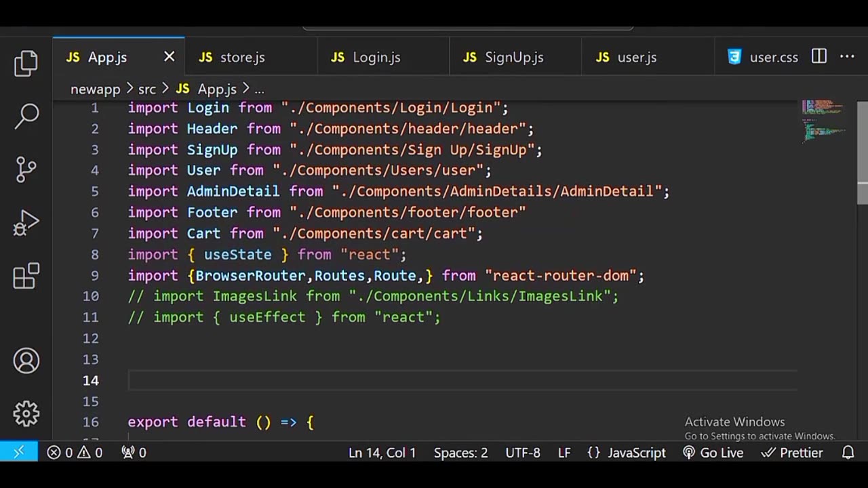Click the newapp breadcrumb folder

click(x=95, y=89)
